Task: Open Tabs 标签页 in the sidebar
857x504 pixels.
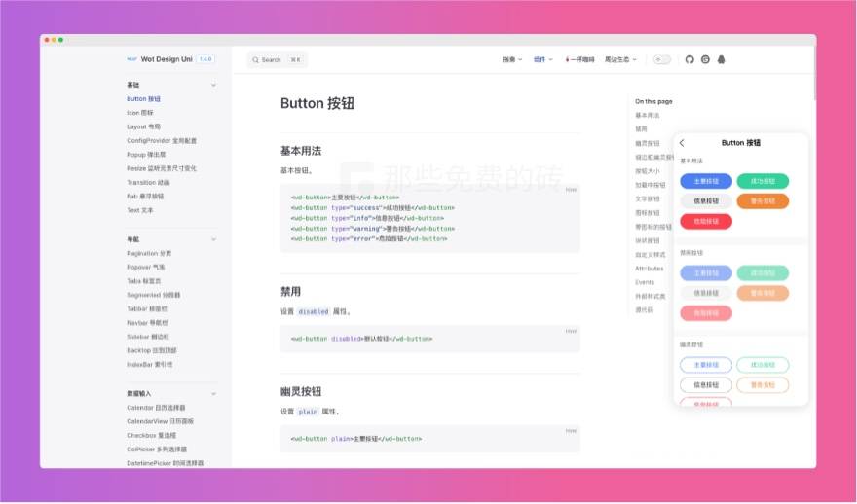Action: coord(144,281)
